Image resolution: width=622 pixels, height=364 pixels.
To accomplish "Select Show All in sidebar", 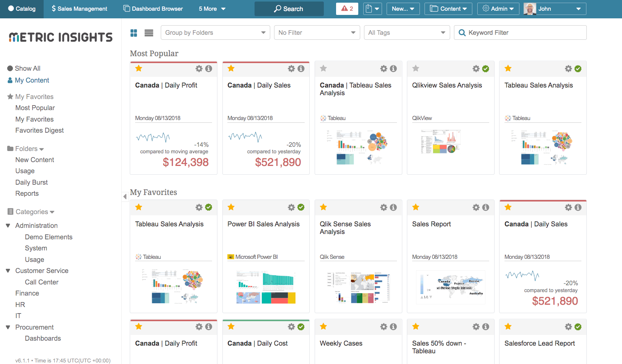I will [24, 68].
